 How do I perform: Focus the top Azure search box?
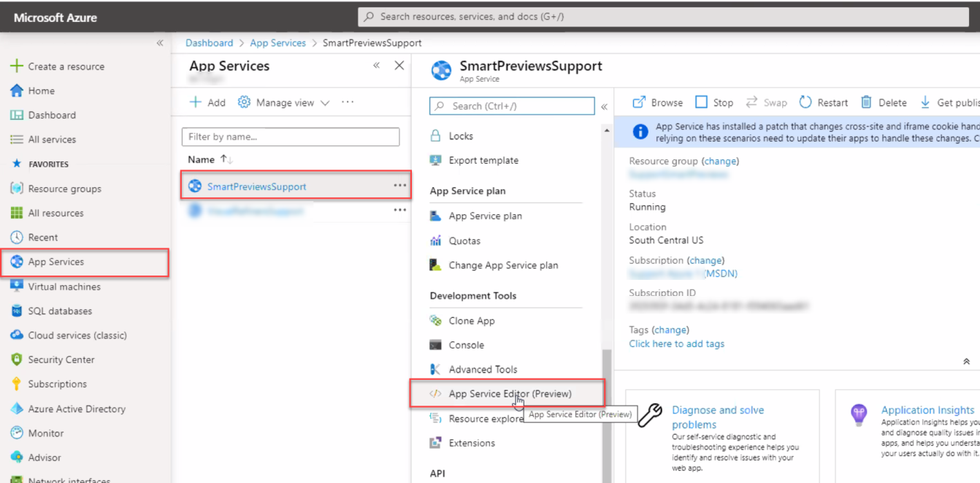click(x=663, y=17)
